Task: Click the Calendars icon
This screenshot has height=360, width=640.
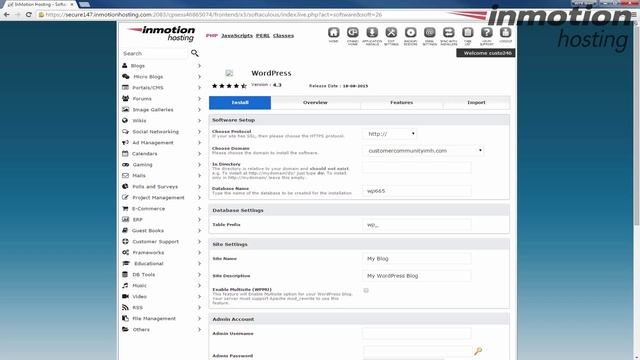Action: pos(125,153)
